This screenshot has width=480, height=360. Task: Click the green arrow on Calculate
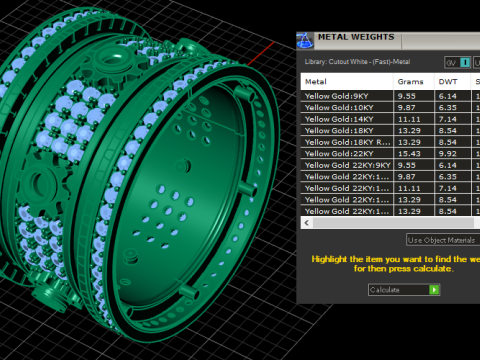coord(434,290)
